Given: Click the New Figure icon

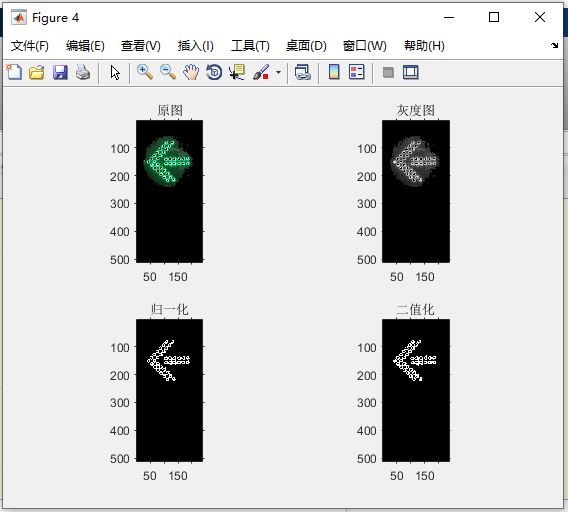Looking at the screenshot, I should coord(14,72).
